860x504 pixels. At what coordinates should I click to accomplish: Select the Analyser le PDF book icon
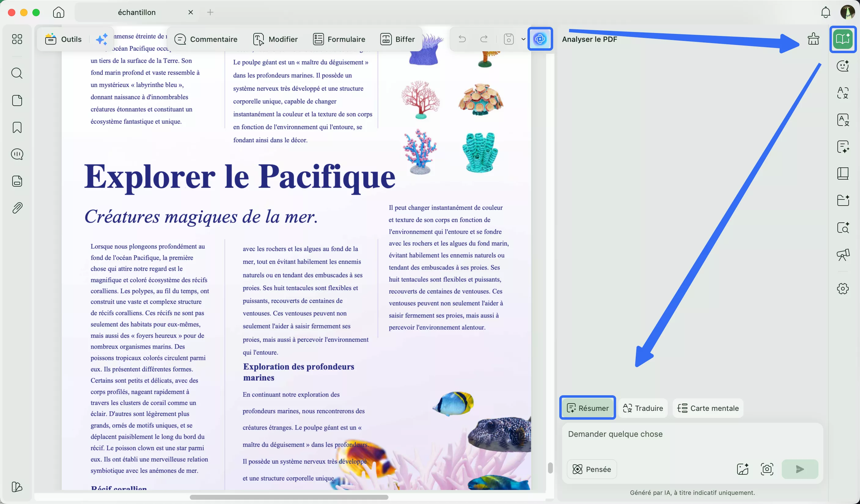(x=843, y=39)
